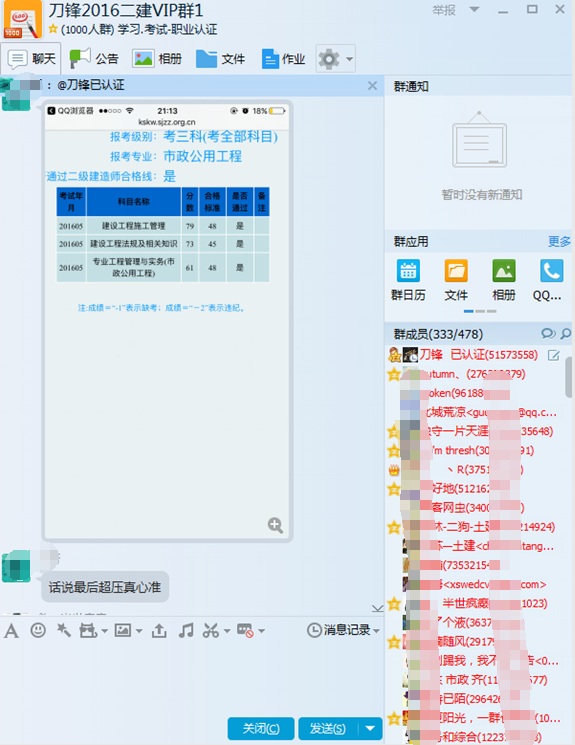Zoom the shared exam result image
This screenshot has height=745, width=575.
pos(275,525)
